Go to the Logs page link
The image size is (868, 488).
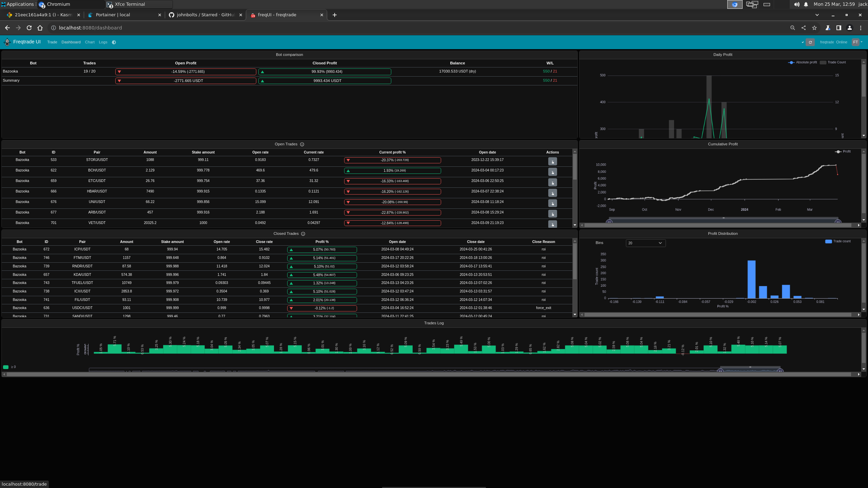point(103,42)
